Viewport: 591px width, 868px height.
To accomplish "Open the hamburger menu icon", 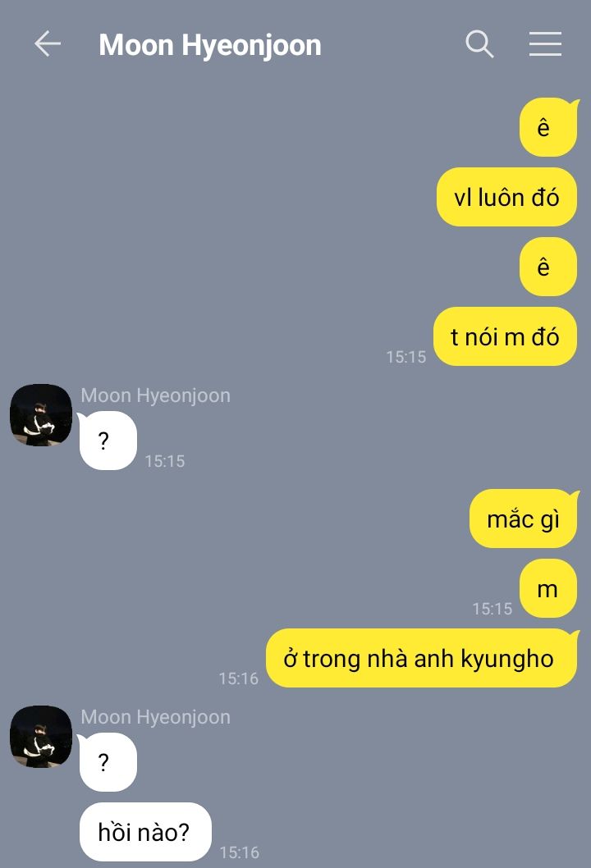I will tap(545, 44).
